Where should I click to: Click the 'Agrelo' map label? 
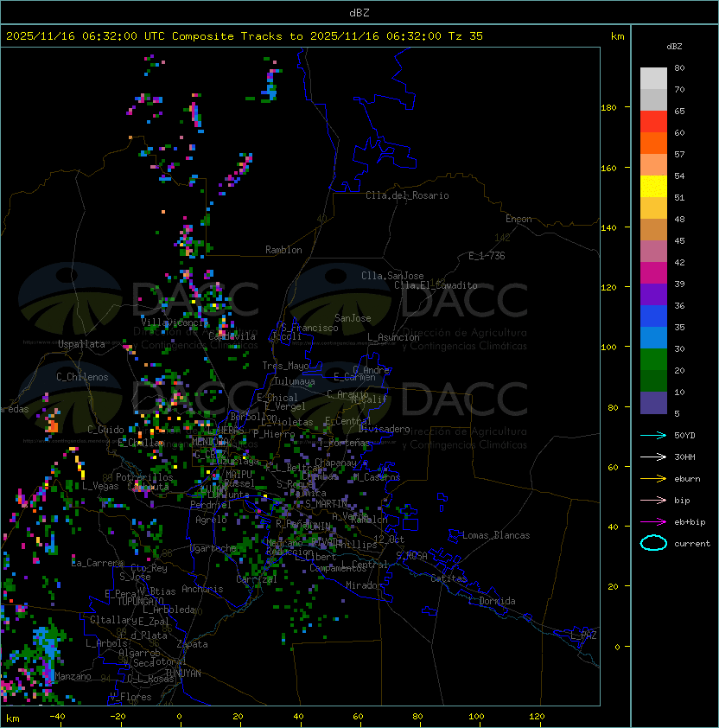point(211,520)
